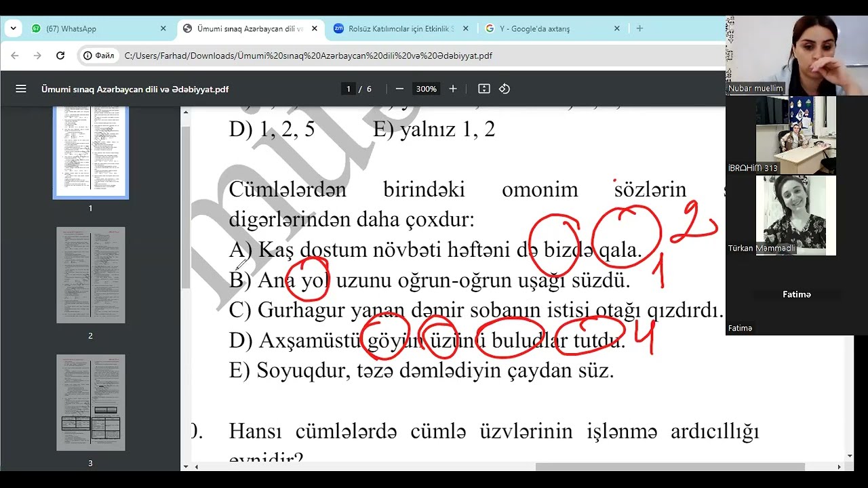Click the Nubar muellim video tile
The image size is (868, 488).
[x=797, y=55]
